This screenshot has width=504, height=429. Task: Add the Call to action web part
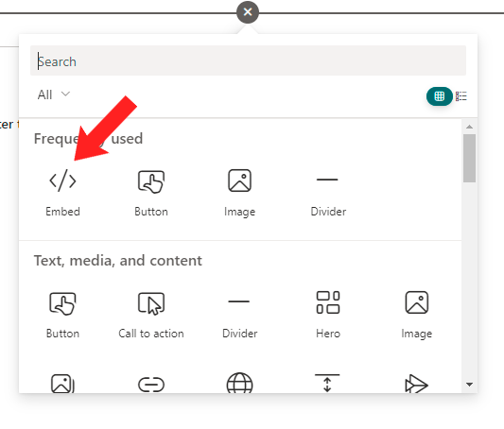tap(151, 315)
